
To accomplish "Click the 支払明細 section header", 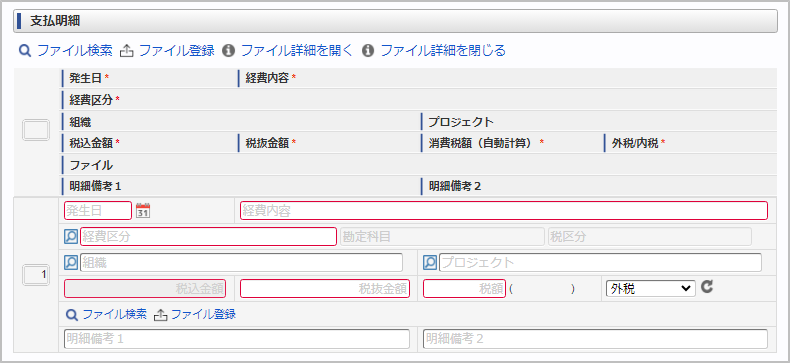I will pos(396,21).
